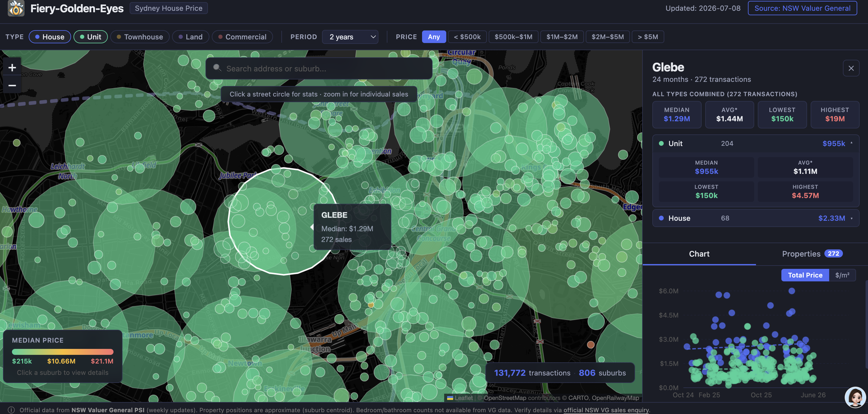Toggle the Townhouse type filter

[140, 37]
